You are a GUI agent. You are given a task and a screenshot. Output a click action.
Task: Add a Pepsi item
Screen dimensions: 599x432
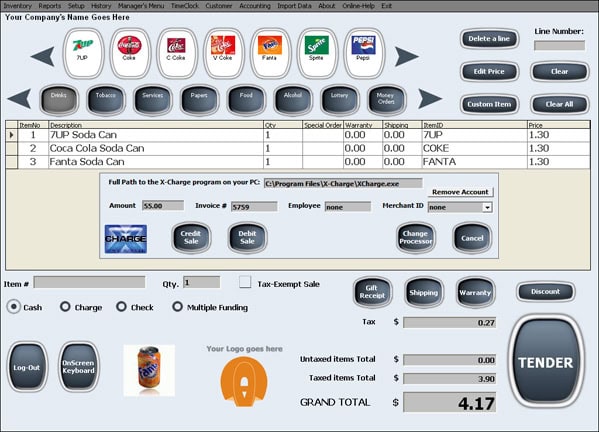[x=364, y=53]
